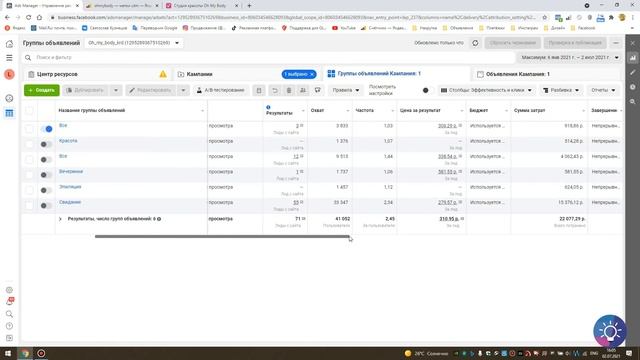The height and width of the screenshot is (360, 640).
Task: Click the undo arrow icon in toolbar
Action: point(275,90)
